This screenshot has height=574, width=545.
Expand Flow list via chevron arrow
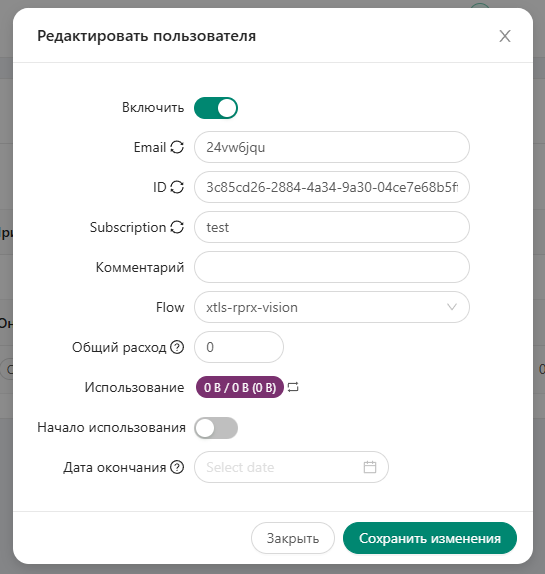(452, 307)
